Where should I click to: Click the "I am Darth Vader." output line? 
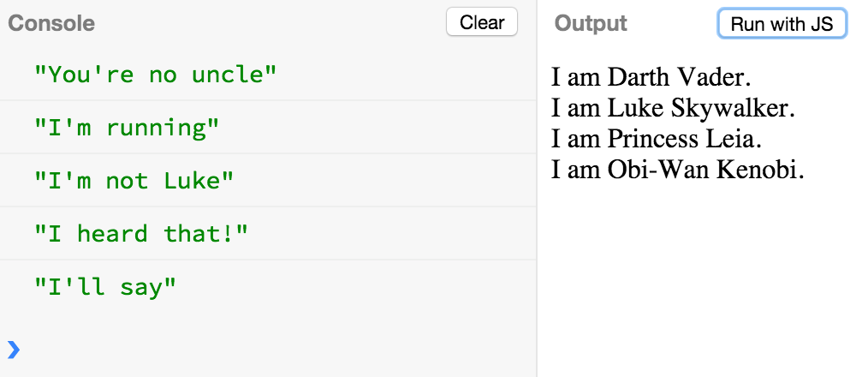click(x=651, y=77)
